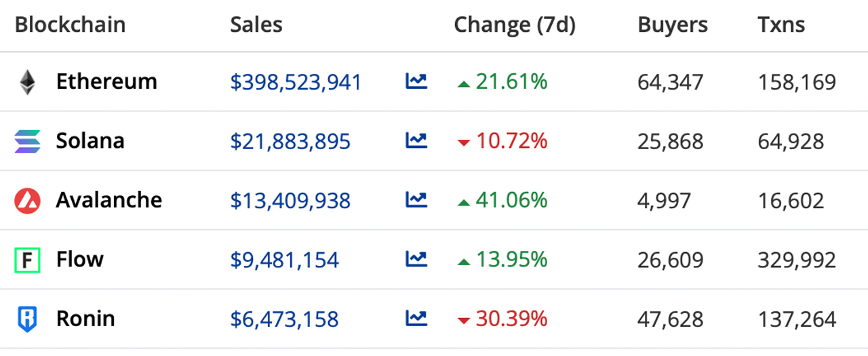Image resolution: width=868 pixels, height=356 pixels.
Task: Click Avalanche sales value $13,409,938
Action: click(x=290, y=200)
